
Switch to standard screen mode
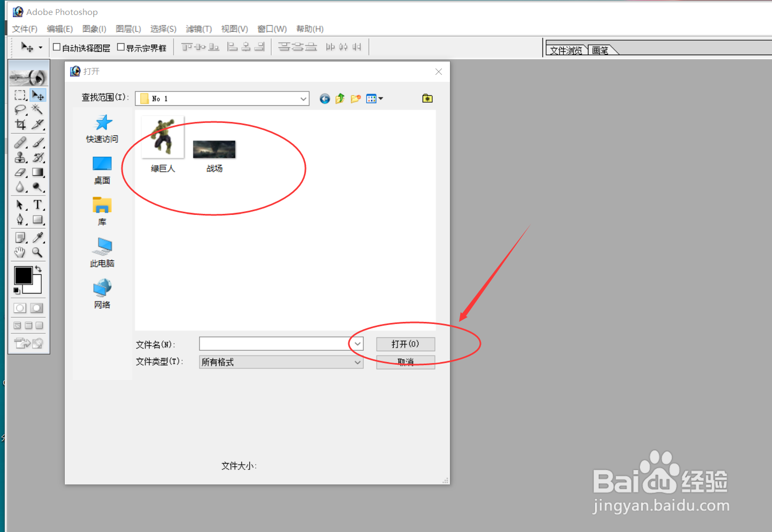(x=18, y=326)
